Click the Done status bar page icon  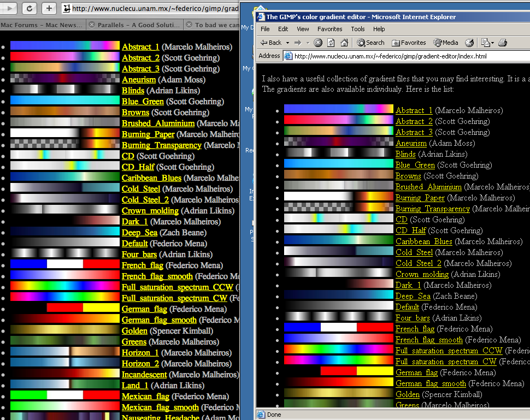[x=261, y=414]
